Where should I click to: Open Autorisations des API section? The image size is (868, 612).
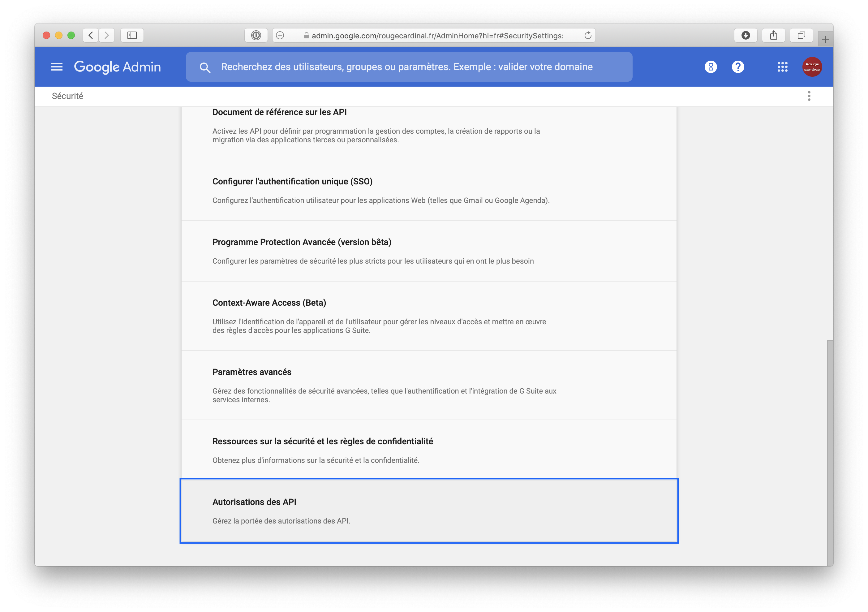point(254,502)
